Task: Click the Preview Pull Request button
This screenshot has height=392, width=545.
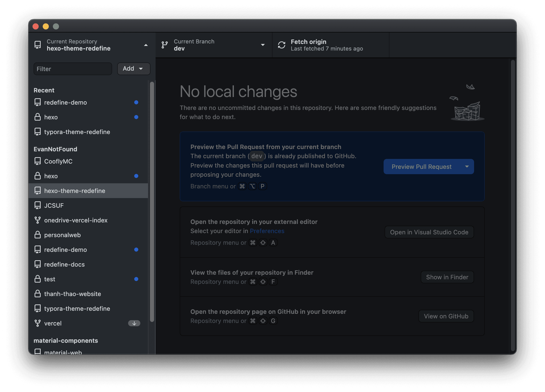Action: (x=421, y=167)
